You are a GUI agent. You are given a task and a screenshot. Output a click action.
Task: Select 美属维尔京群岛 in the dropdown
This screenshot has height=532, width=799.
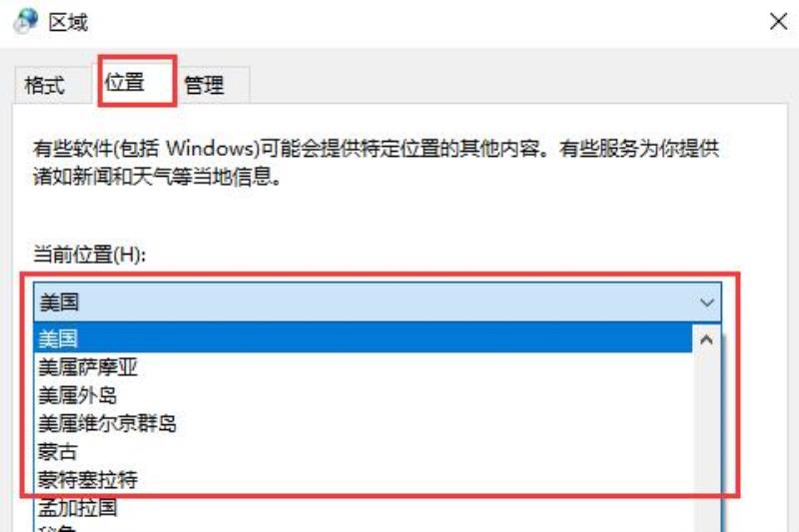(363, 423)
